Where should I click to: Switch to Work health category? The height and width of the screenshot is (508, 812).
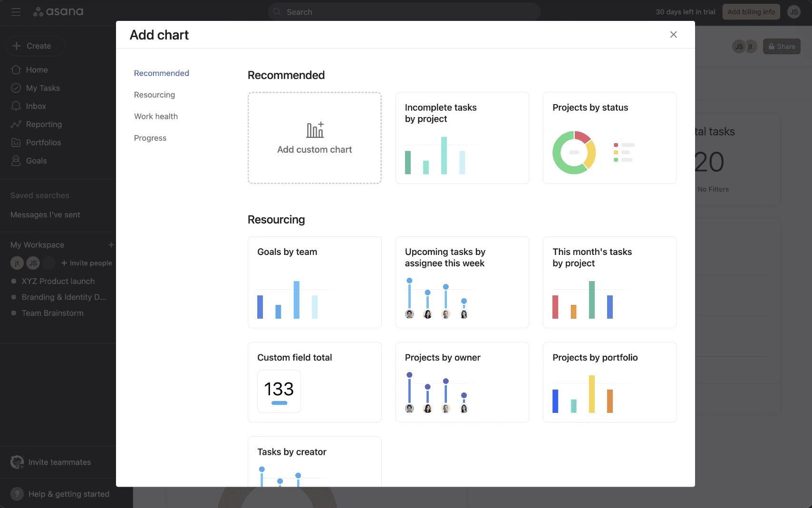click(x=156, y=116)
